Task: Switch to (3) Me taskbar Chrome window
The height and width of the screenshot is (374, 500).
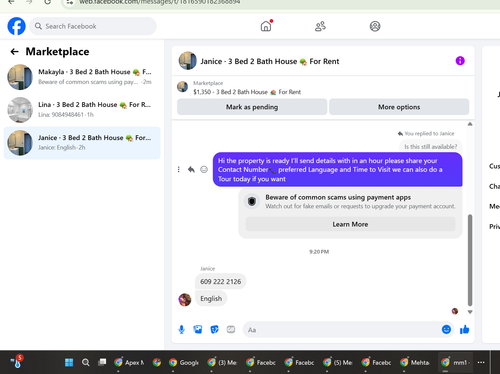Action: [x=222, y=362]
